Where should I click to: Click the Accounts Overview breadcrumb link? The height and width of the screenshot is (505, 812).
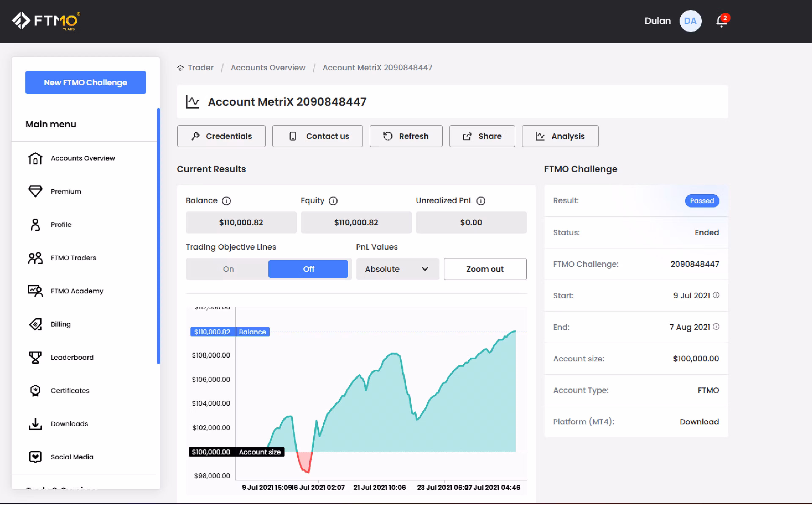coord(268,68)
